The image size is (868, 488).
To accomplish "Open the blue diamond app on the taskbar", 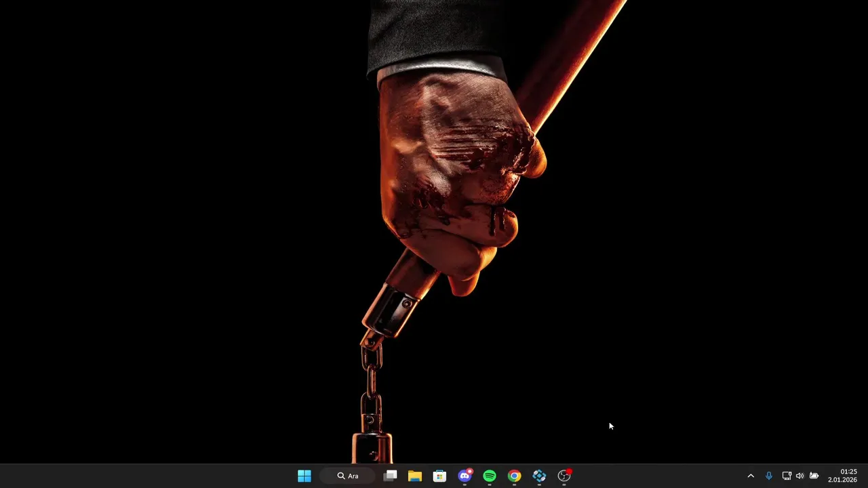I will click(x=539, y=476).
